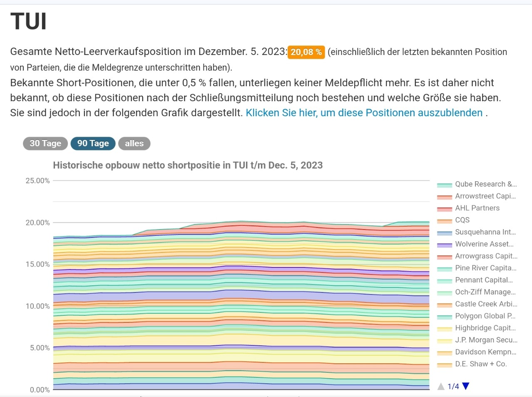Select the 90 Tage range
532x397 pixels.
coord(93,143)
